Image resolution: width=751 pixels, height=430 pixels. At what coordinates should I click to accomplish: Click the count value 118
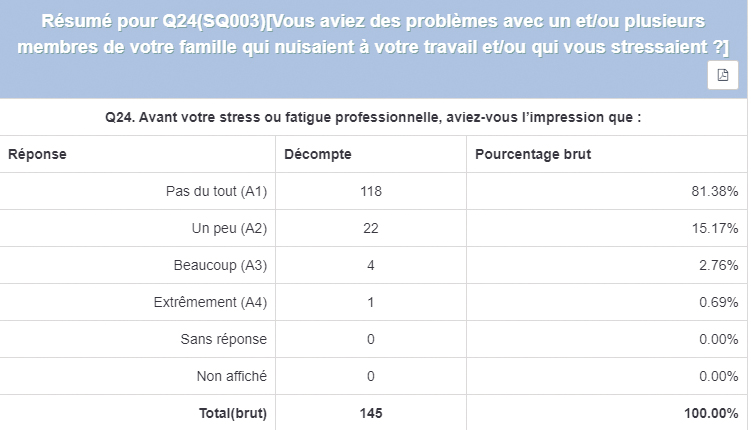pos(372,191)
